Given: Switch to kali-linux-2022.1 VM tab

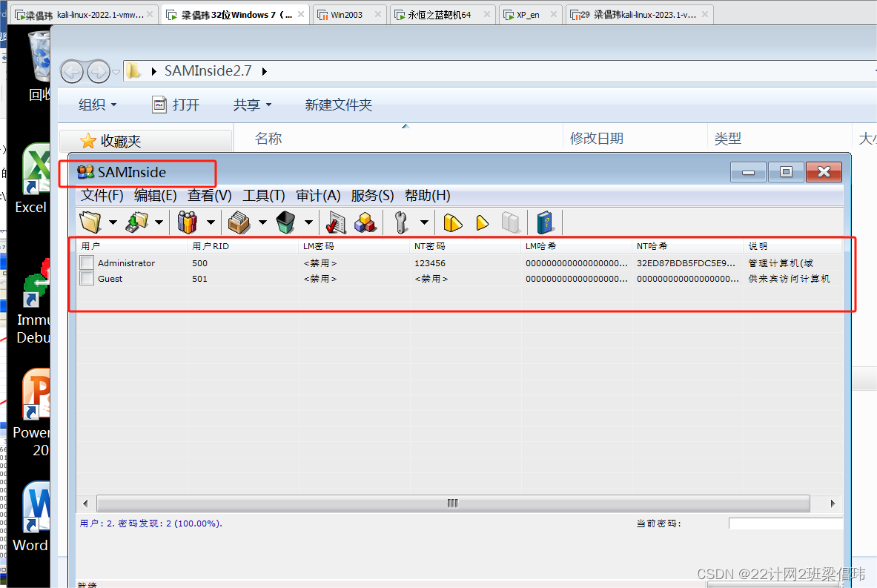Looking at the screenshot, I should click(84, 15).
